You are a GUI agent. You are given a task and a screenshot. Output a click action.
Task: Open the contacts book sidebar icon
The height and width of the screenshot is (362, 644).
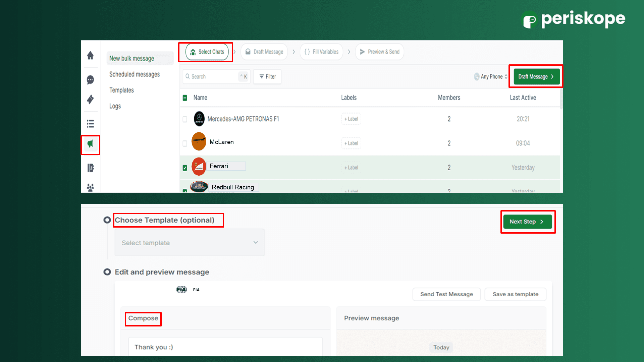point(90,168)
